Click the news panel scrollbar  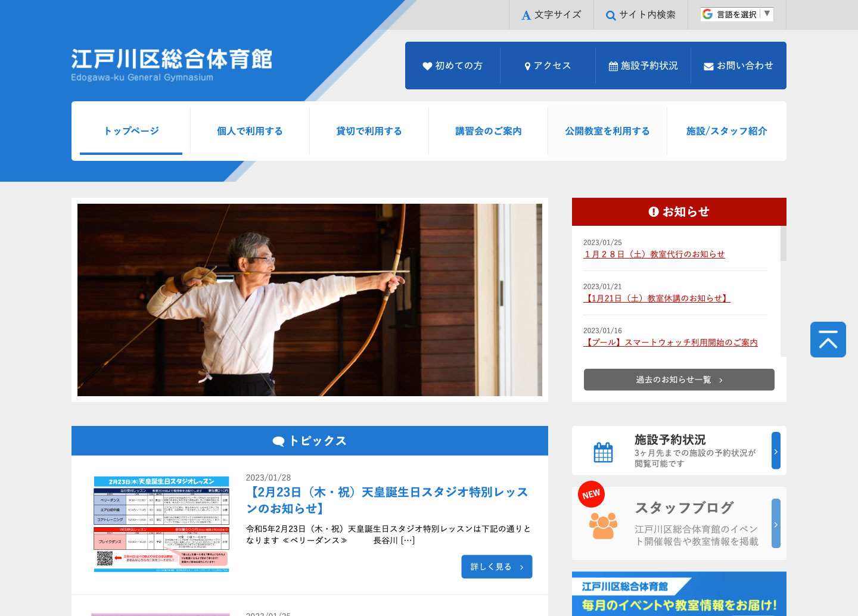click(x=783, y=244)
